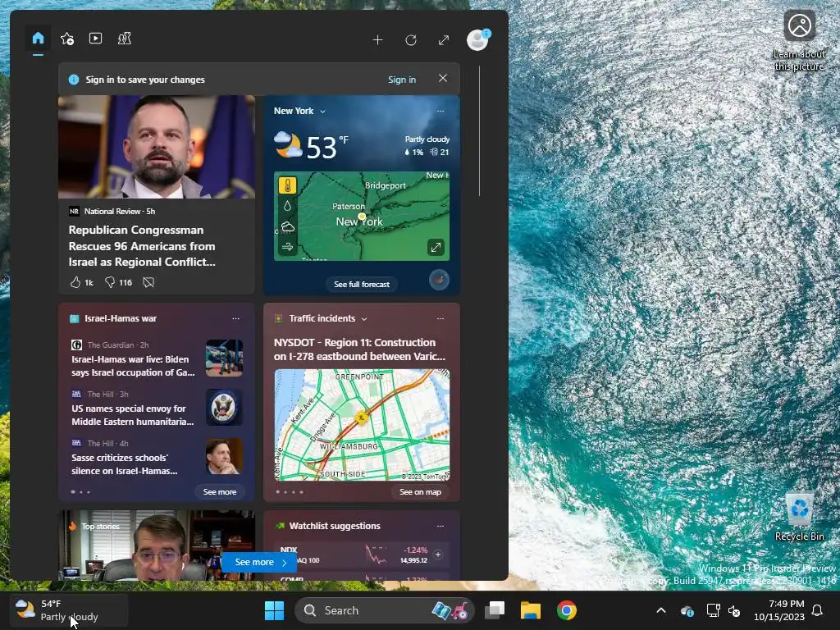Open the profile avatar settings
Image resolution: width=840 pixels, height=630 pixels.
click(x=478, y=39)
